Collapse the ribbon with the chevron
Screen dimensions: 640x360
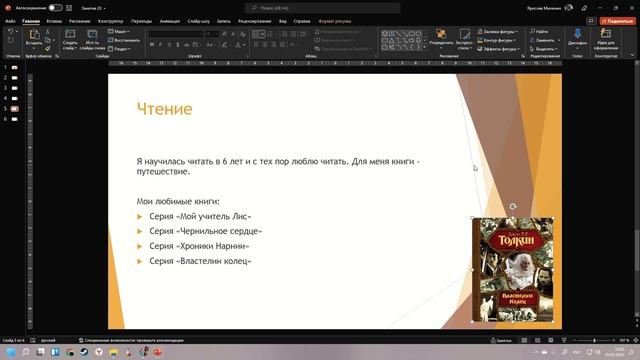[632, 55]
